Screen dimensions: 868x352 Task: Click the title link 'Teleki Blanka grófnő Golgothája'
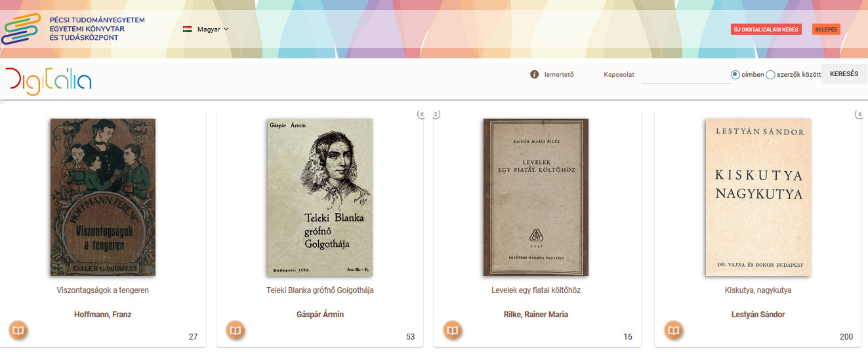320,290
